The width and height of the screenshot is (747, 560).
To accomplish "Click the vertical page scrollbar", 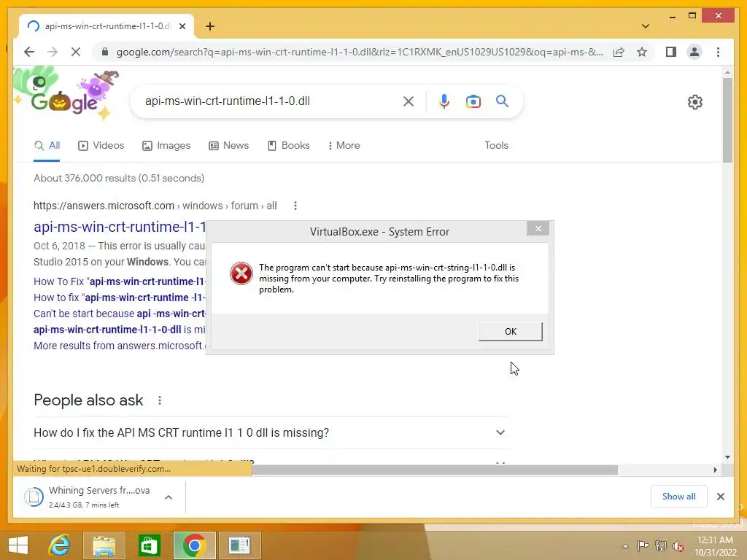I will pos(727,122).
